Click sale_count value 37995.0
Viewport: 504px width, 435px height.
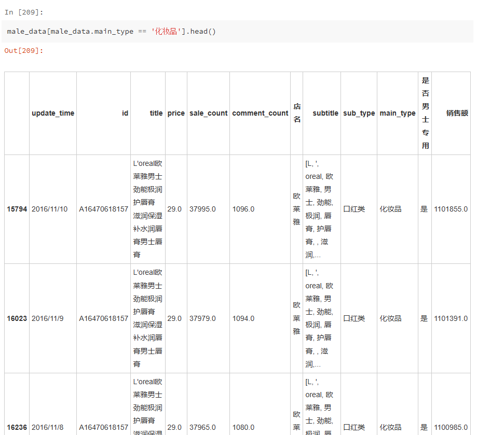[202, 209]
